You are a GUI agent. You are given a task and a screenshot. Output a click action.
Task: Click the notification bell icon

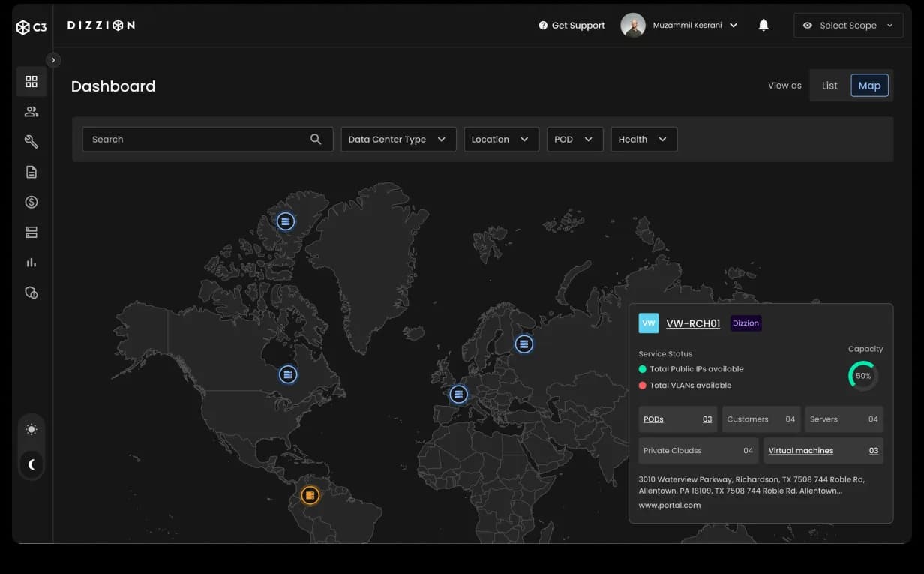tap(763, 26)
